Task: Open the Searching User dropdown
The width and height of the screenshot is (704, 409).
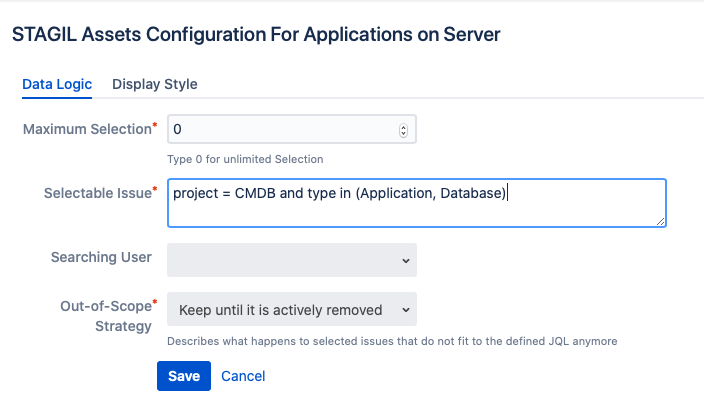Action: click(x=291, y=259)
